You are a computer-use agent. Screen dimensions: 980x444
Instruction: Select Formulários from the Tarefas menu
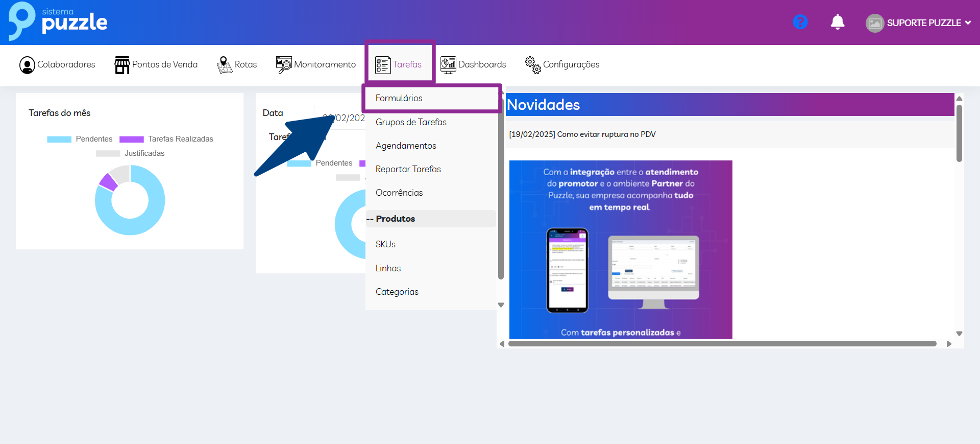[399, 98]
